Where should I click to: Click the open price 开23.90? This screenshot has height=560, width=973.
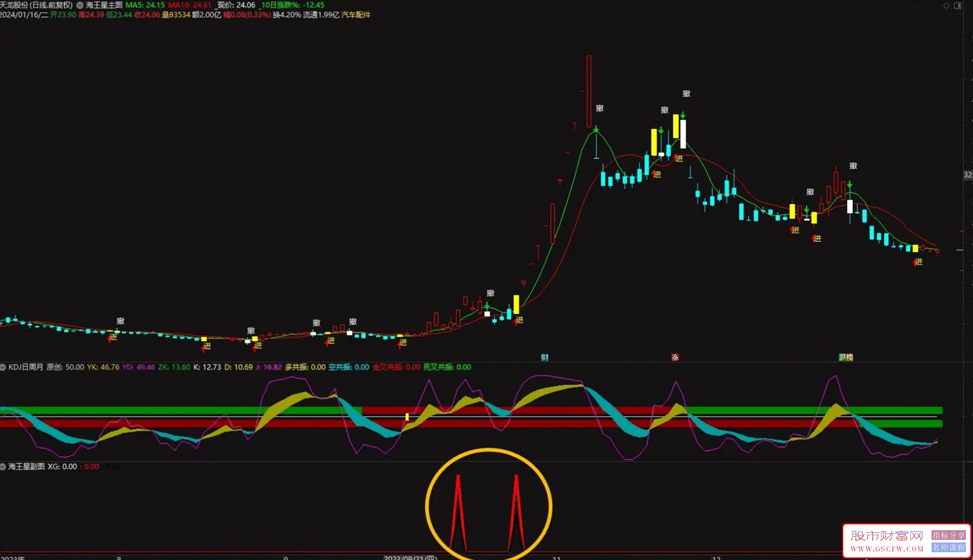tap(63, 14)
